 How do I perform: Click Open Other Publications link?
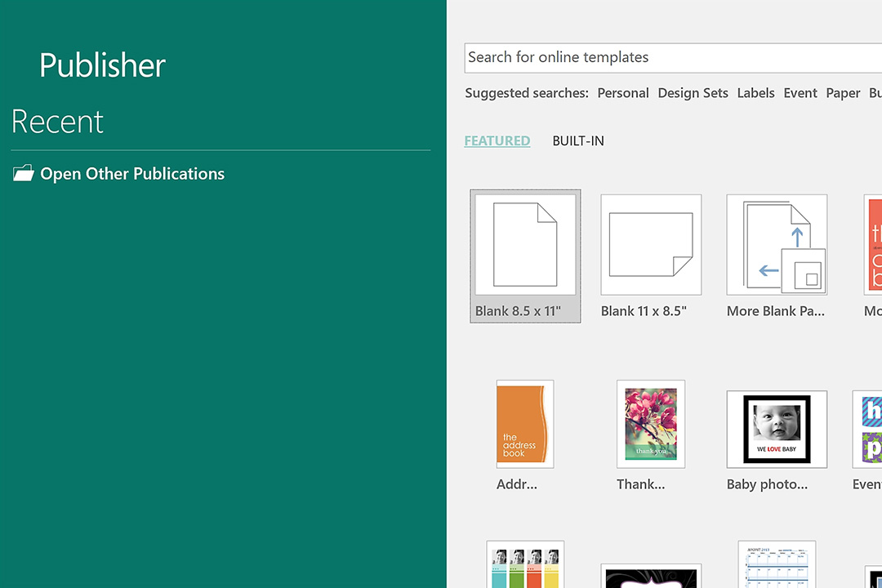132,173
